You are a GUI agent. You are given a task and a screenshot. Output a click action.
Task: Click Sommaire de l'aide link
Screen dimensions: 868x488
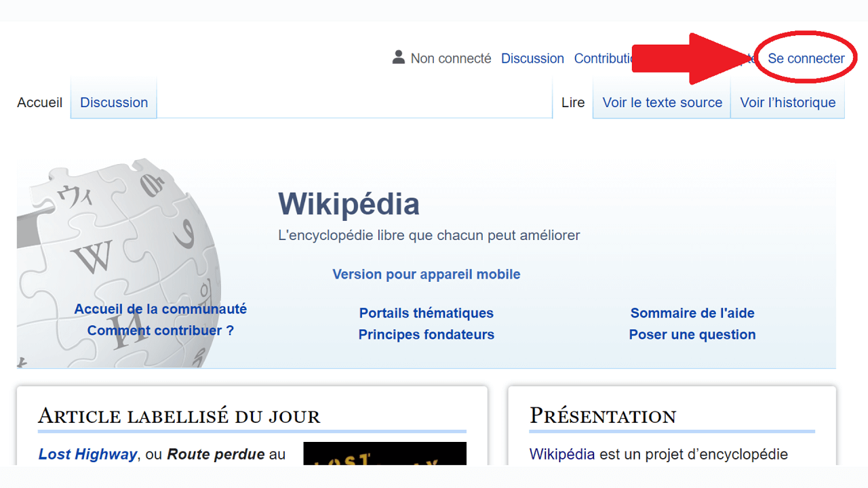point(692,313)
